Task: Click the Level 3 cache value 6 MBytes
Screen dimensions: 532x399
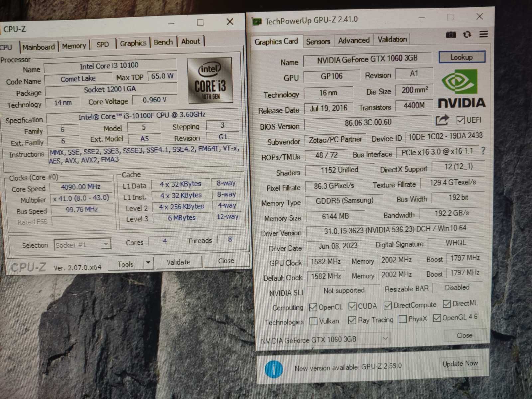Action: pyautogui.click(x=182, y=218)
